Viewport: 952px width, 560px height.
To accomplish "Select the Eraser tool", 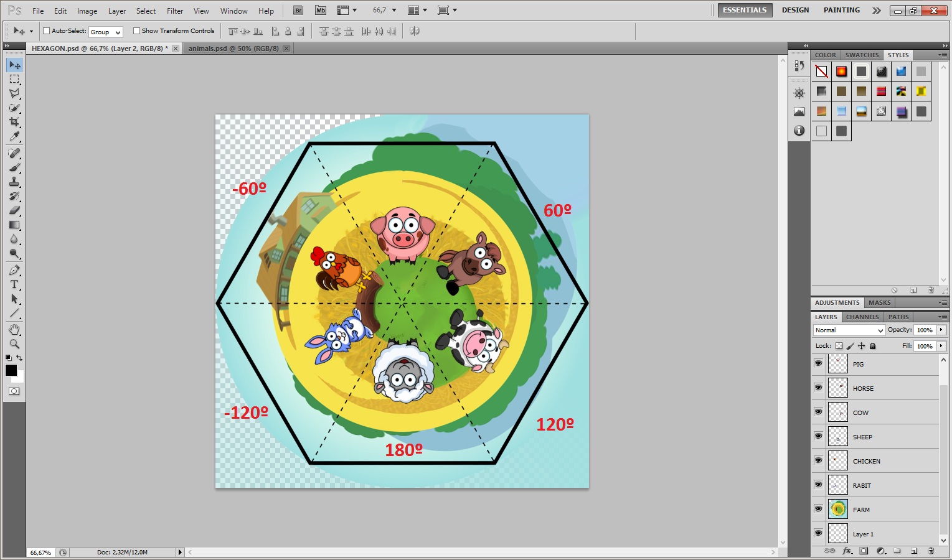I will point(14,210).
